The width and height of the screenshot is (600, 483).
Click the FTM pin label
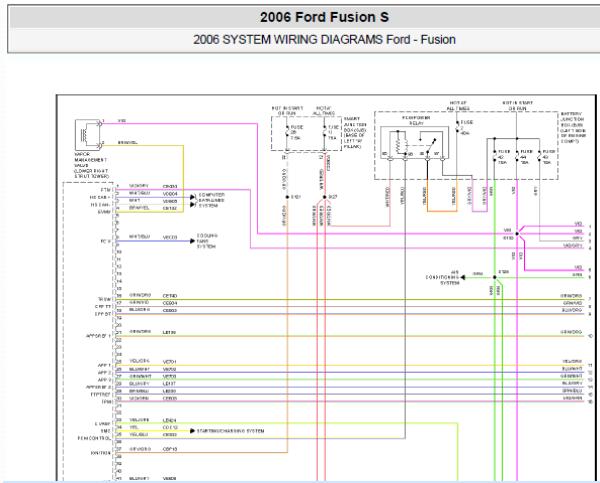106,190
